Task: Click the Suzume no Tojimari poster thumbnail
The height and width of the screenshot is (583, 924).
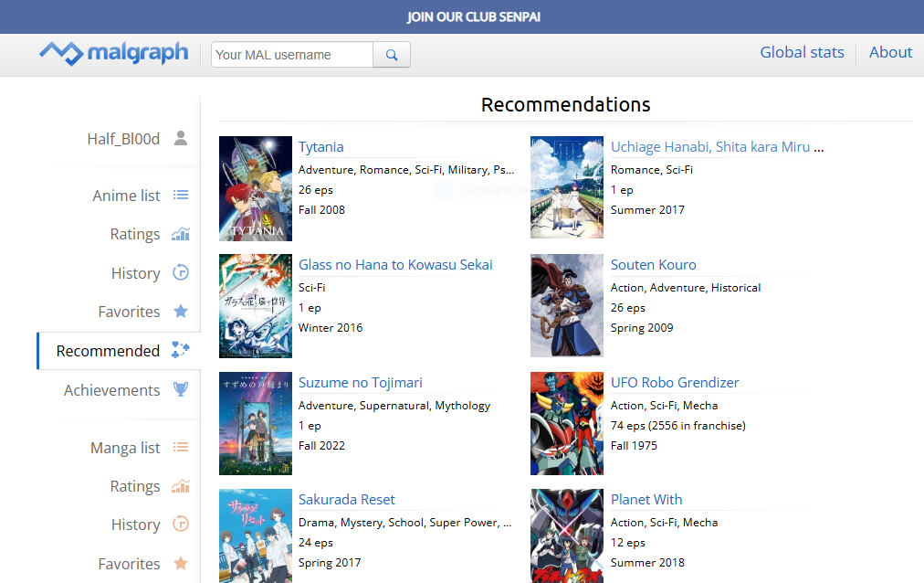Action: (256, 423)
